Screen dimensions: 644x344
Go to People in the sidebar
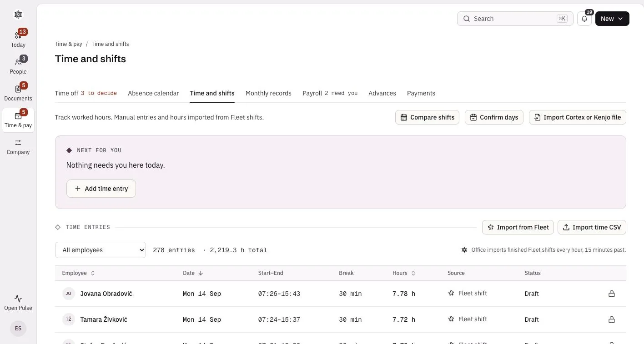coord(18,65)
